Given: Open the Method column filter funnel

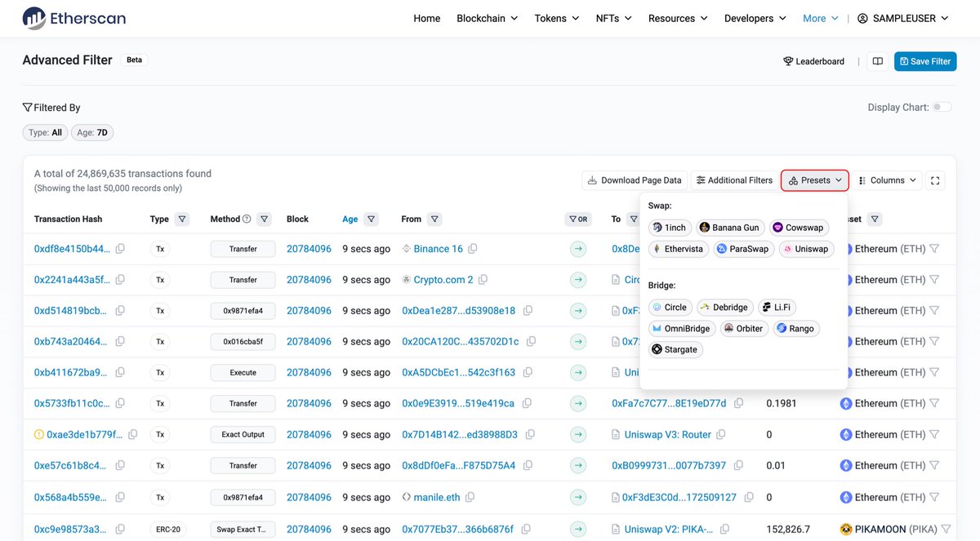Looking at the screenshot, I should [264, 219].
